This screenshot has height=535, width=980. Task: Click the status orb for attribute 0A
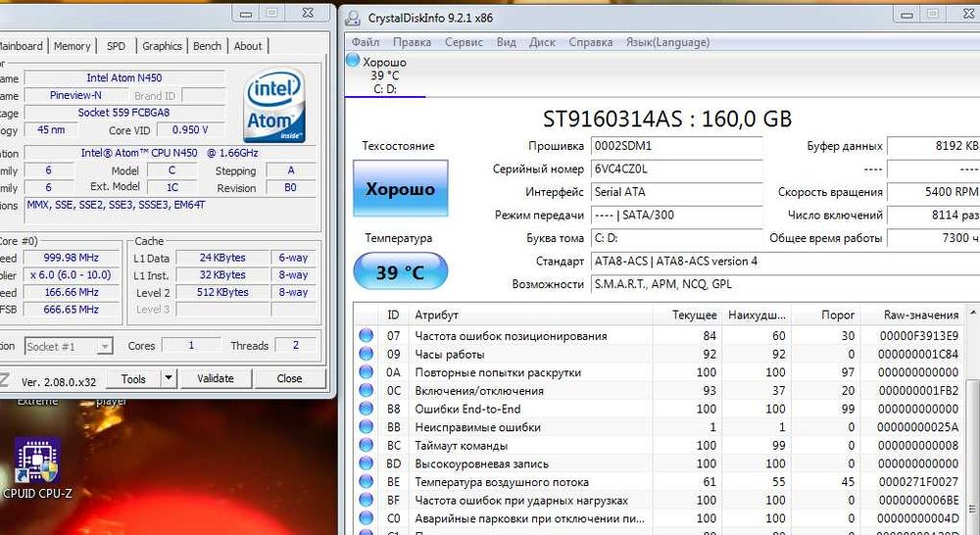(366, 372)
